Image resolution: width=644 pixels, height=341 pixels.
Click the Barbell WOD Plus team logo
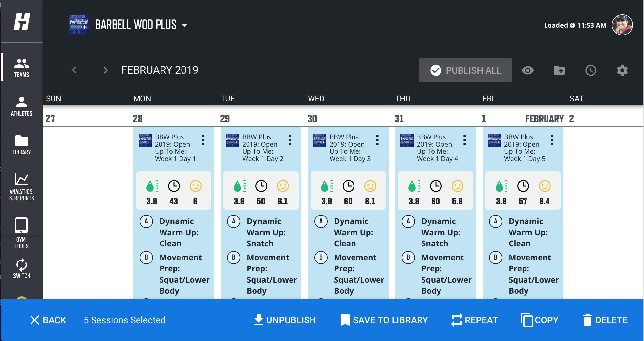point(79,25)
